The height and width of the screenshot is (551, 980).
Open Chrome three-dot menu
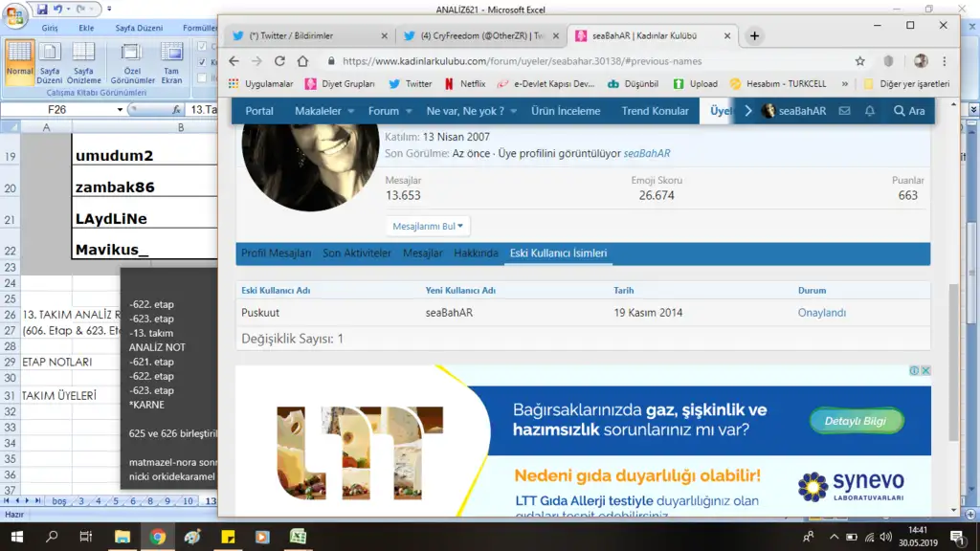[945, 61]
